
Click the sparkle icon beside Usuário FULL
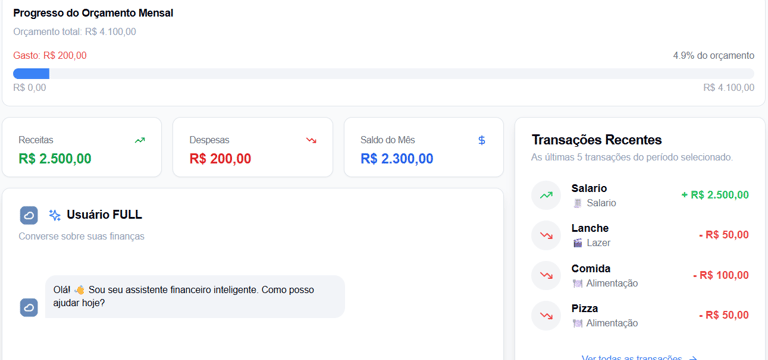55,215
